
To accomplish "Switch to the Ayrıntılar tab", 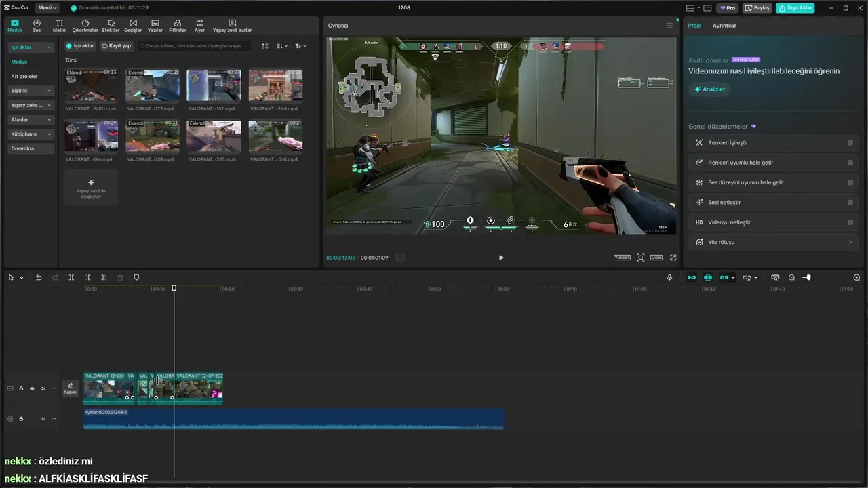I will click(x=724, y=26).
